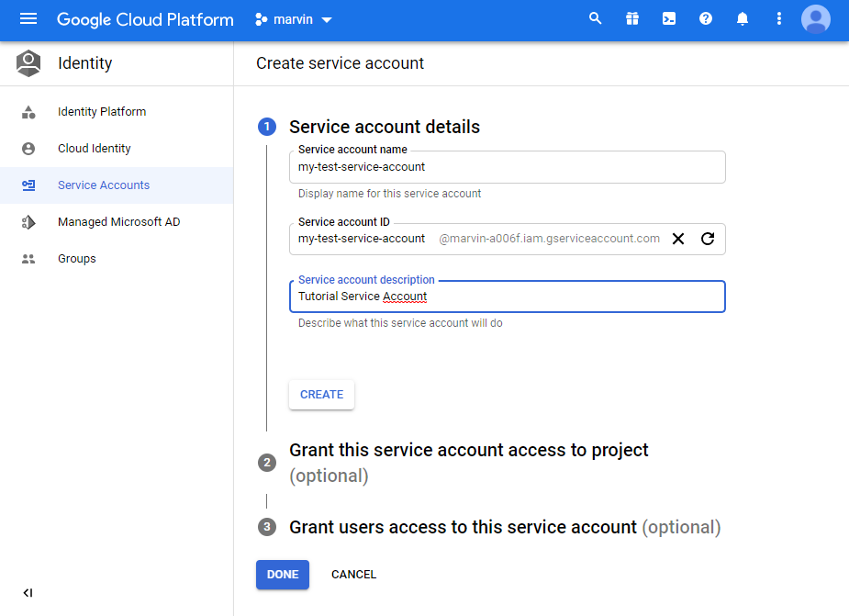The image size is (849, 616).
Task: Click the Cloud Identity sidebar icon
Action: 28,149
